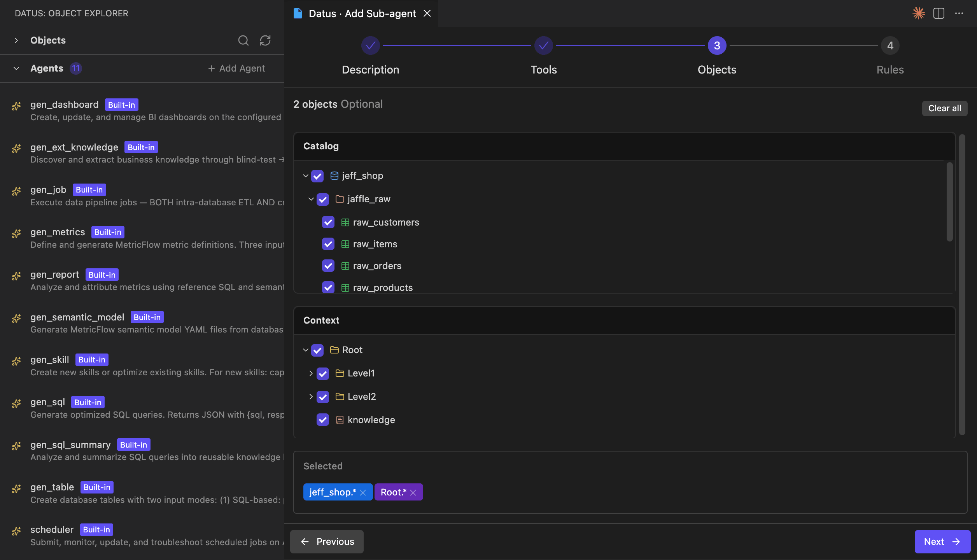Close the Add Sub-agent tab
This screenshot has height=560, width=977.
pos(427,14)
